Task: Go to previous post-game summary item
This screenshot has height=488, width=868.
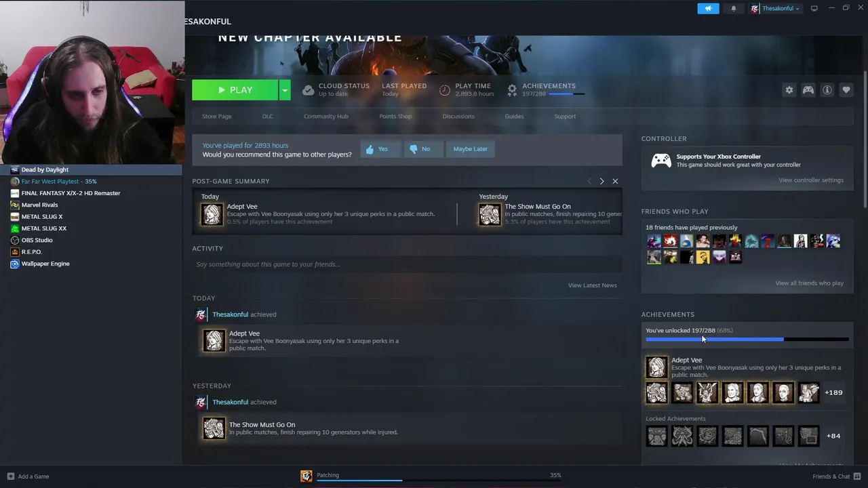Action: 589,181
